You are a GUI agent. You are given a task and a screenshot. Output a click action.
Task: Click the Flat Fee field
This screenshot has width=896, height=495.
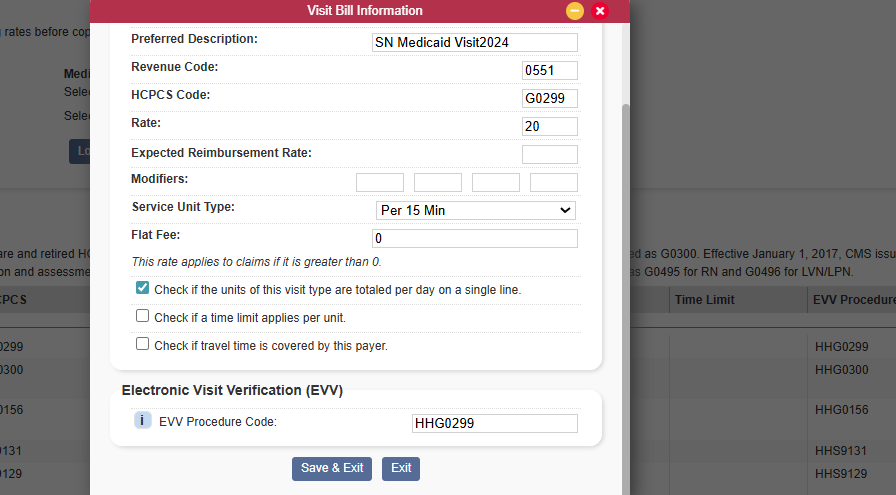[474, 238]
